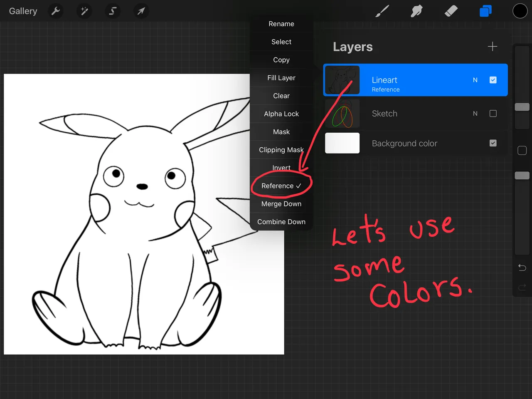Close the Layers panel icon
The image size is (532, 399).
485,11
